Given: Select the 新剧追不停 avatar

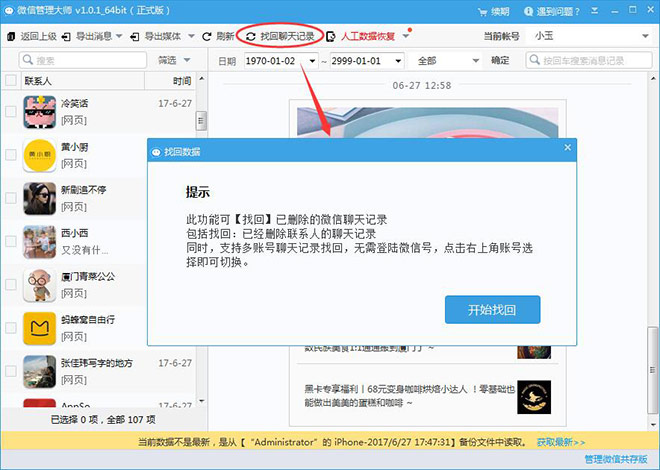Looking at the screenshot, I should pyautogui.click(x=40, y=198).
